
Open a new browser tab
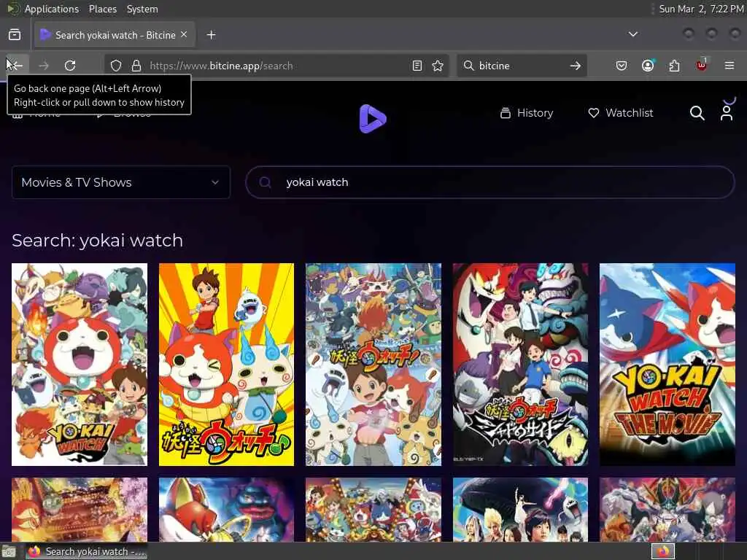[211, 35]
